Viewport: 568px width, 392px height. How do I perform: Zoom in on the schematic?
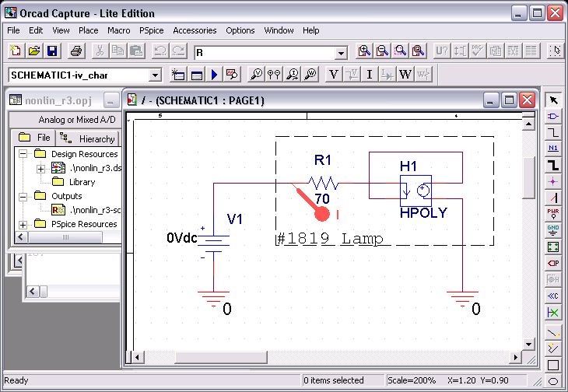pyautogui.click(x=364, y=51)
